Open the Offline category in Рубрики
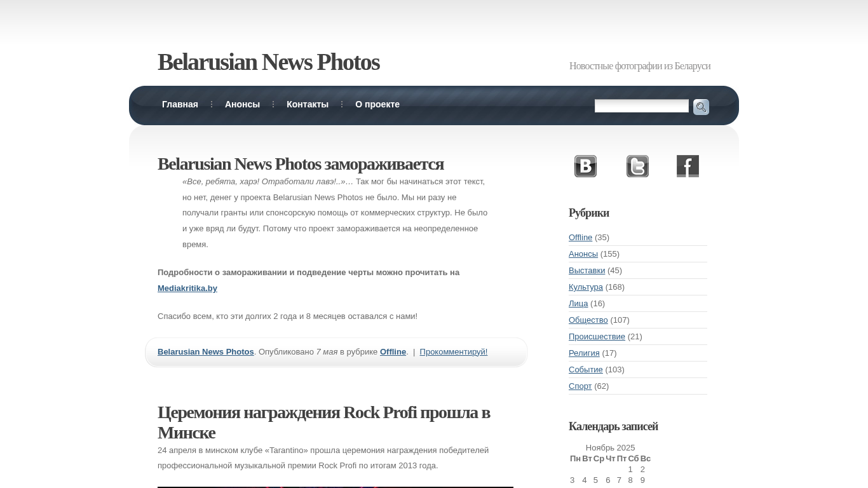The image size is (868, 488). 580,237
